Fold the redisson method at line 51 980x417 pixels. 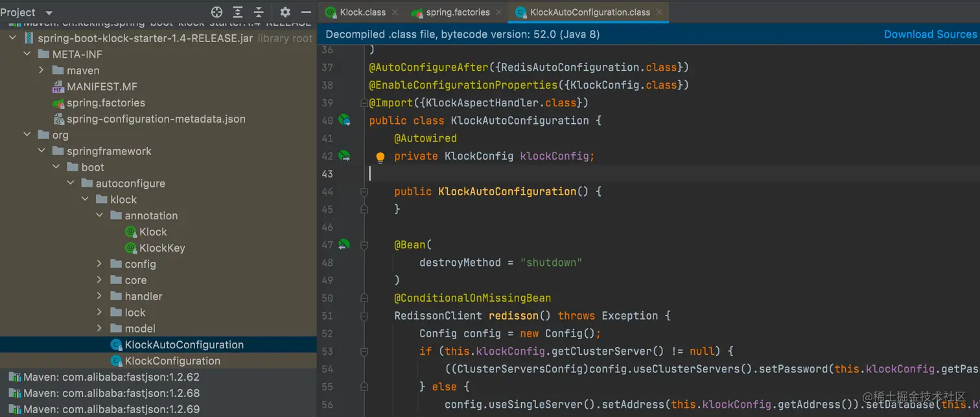point(364,316)
